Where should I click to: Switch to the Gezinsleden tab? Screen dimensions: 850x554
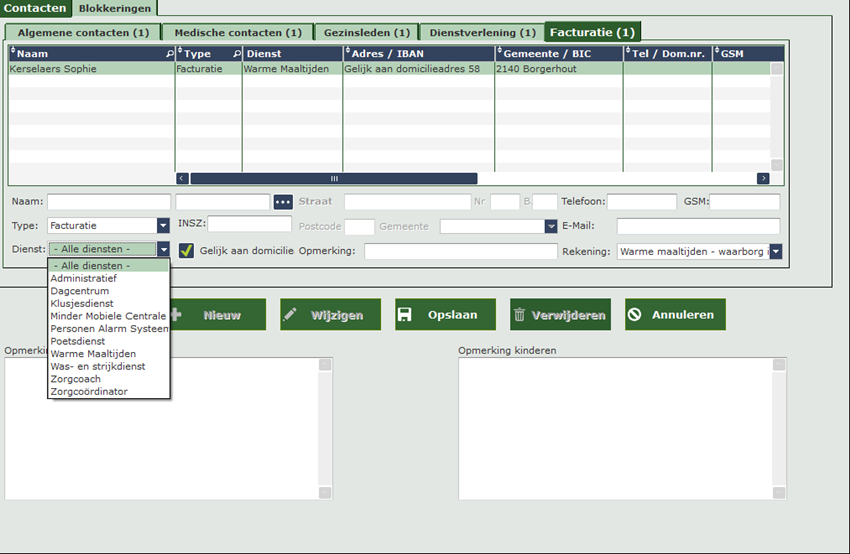tap(366, 33)
